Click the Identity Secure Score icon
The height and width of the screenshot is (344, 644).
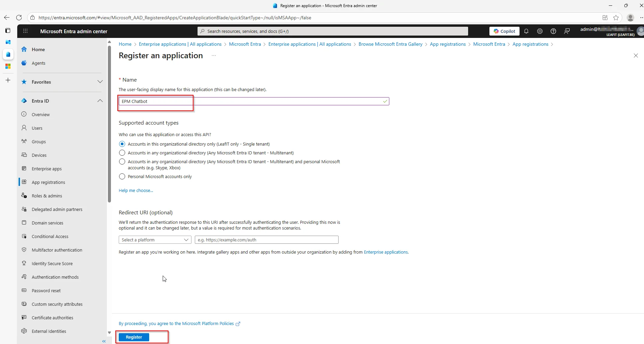[24, 263]
